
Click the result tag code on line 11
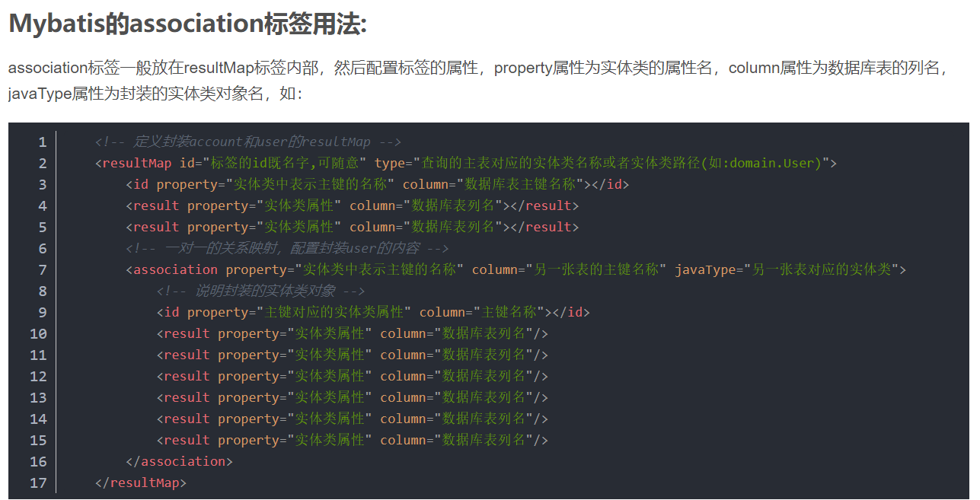click(x=353, y=355)
